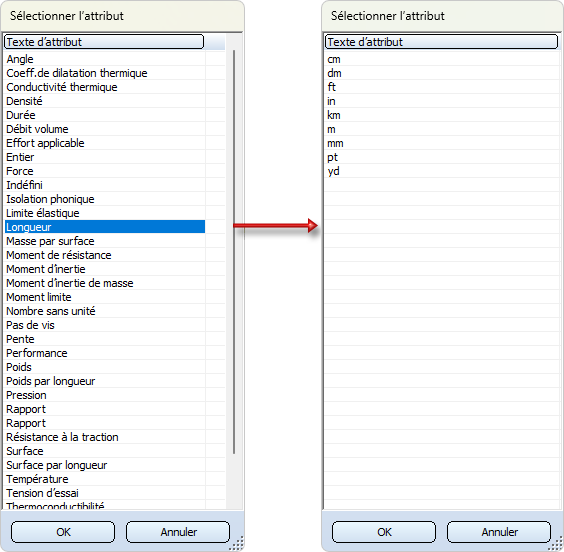Choose the pt unit

tap(442, 157)
